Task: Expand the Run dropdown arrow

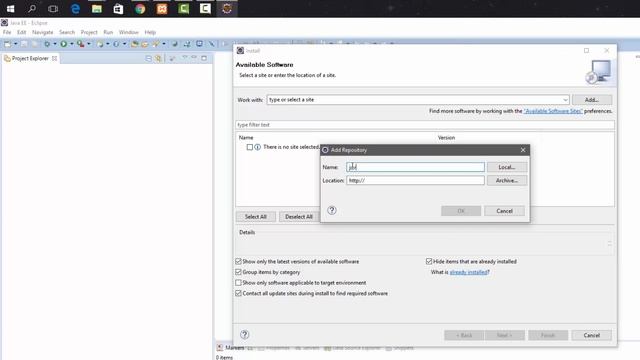Action: pyautogui.click(x=71, y=44)
